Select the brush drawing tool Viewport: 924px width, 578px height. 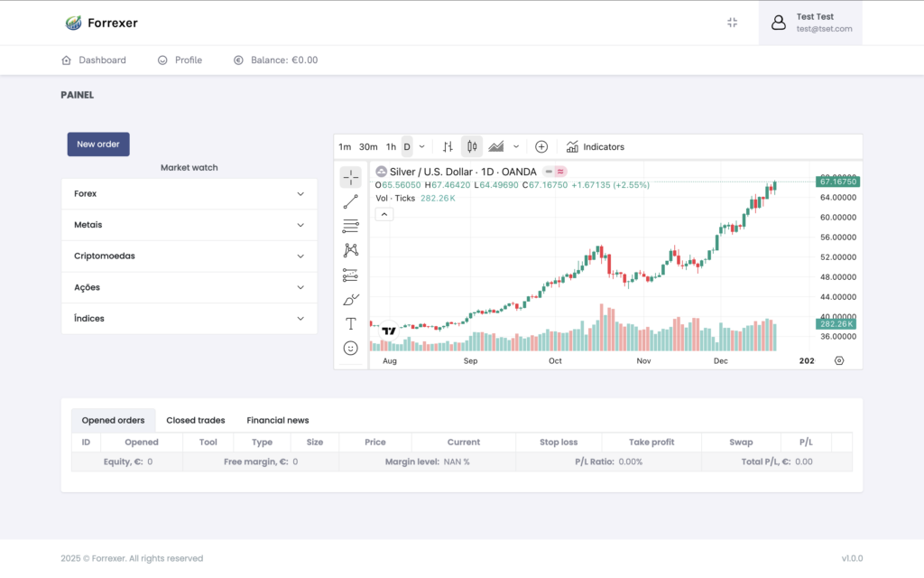(350, 299)
